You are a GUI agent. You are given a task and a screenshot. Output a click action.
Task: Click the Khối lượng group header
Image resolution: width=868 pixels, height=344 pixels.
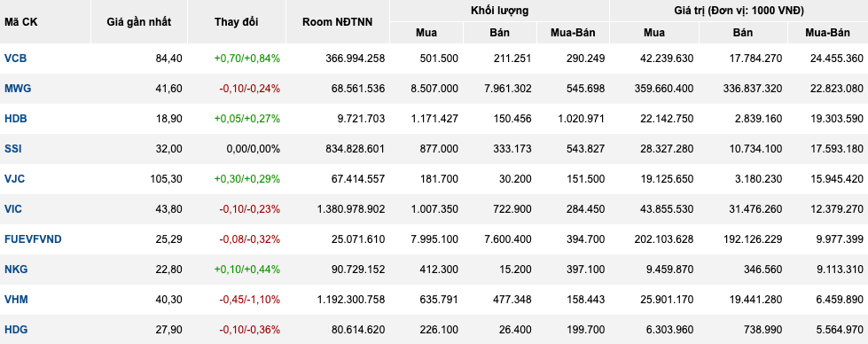click(x=499, y=11)
